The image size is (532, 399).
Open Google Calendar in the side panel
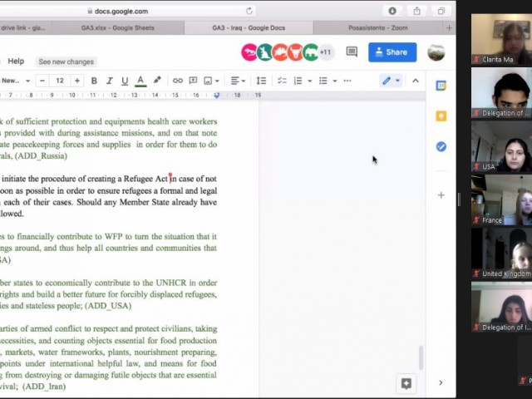tap(441, 86)
